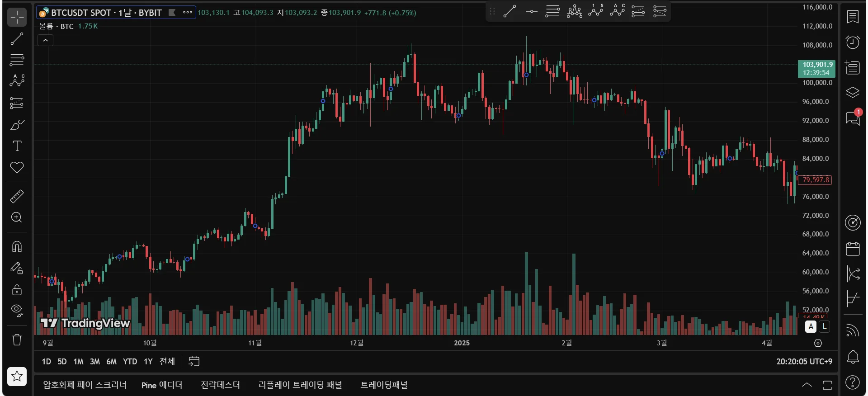This screenshot has width=868, height=396.
Task: Pick Fib retracement from floating toolbar
Action: tap(552, 11)
